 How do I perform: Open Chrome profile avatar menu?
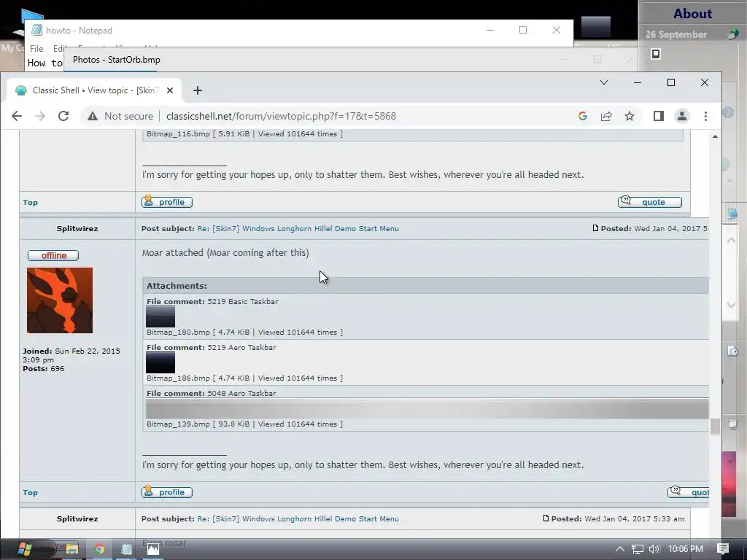682,116
